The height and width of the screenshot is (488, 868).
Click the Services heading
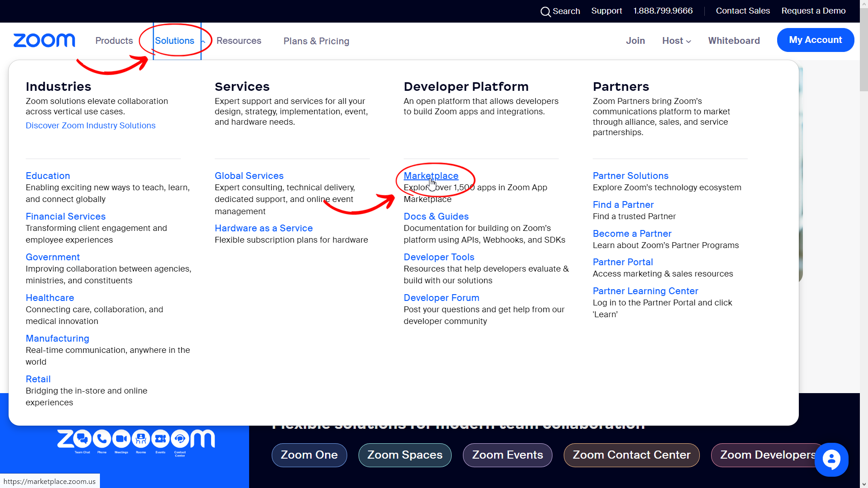point(242,86)
